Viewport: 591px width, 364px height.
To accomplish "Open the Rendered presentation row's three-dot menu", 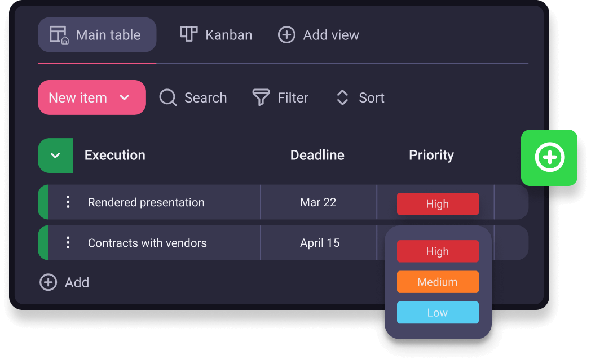I will pyautogui.click(x=68, y=202).
